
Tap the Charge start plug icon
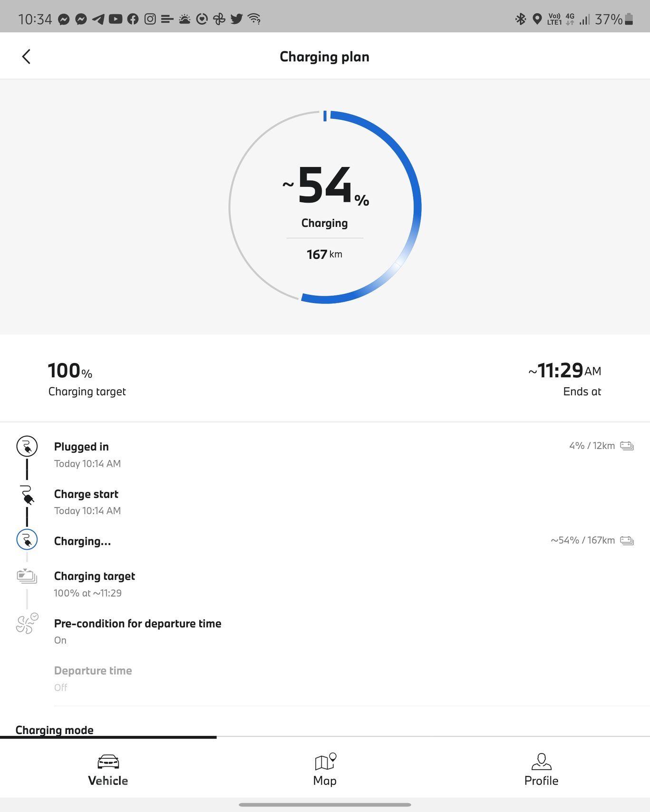tap(27, 495)
